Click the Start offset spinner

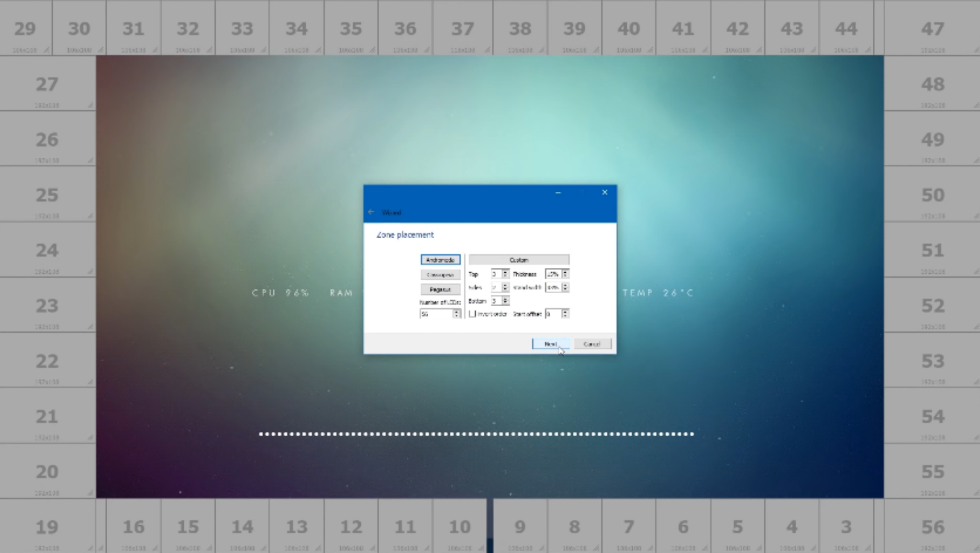point(565,314)
